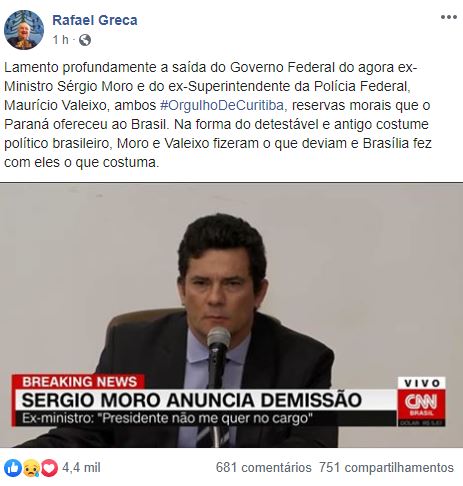View the 751 compartilhamentos shares
The image size is (463, 486).
click(x=386, y=468)
